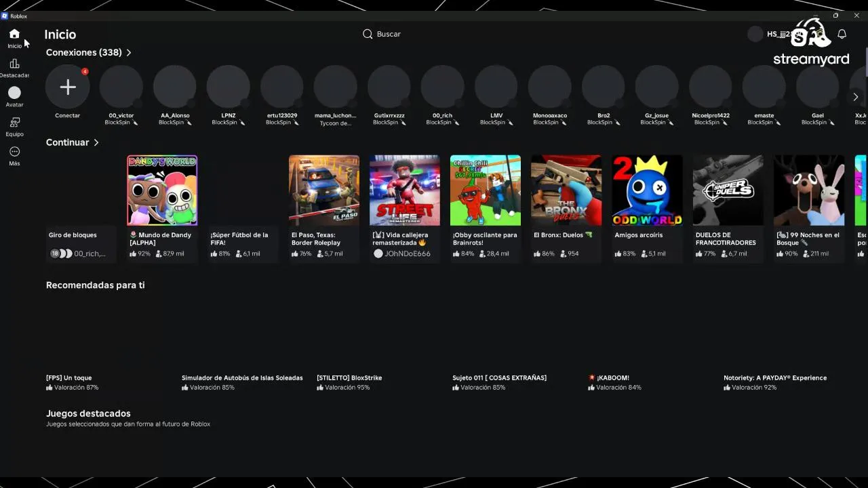The height and width of the screenshot is (488, 868).
Task: Open 00_rich's friend avatar
Action: [x=443, y=87]
